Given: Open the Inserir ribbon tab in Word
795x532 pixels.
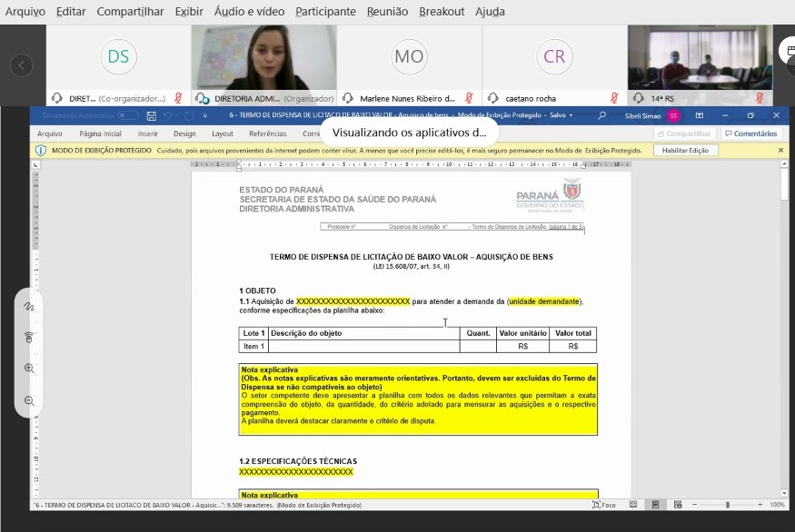Looking at the screenshot, I should pyautogui.click(x=147, y=133).
